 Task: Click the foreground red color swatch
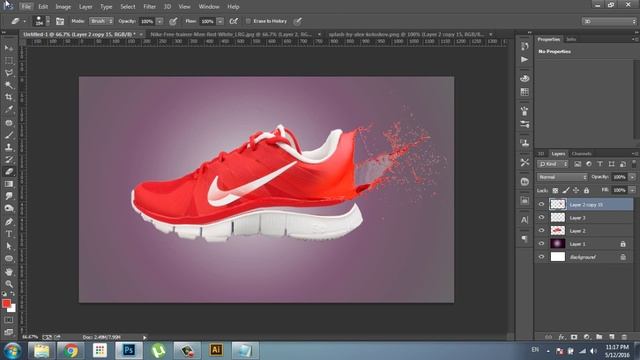(6, 303)
